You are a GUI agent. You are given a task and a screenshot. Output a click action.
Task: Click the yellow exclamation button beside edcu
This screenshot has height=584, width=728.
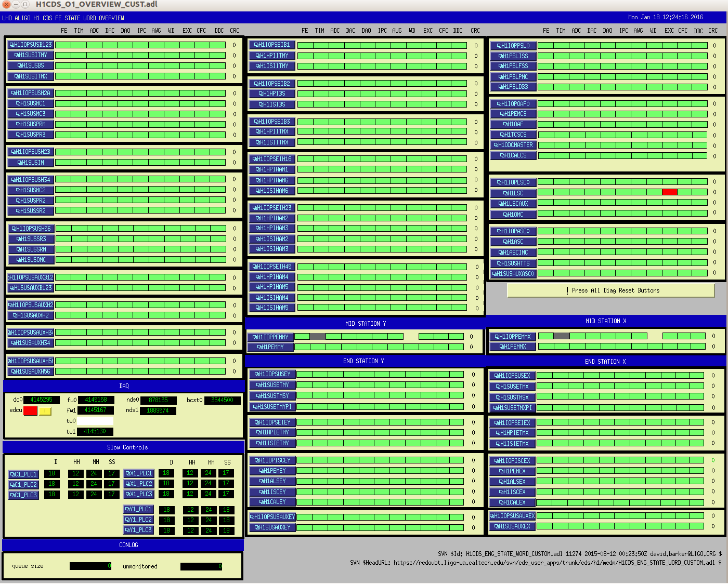click(45, 411)
